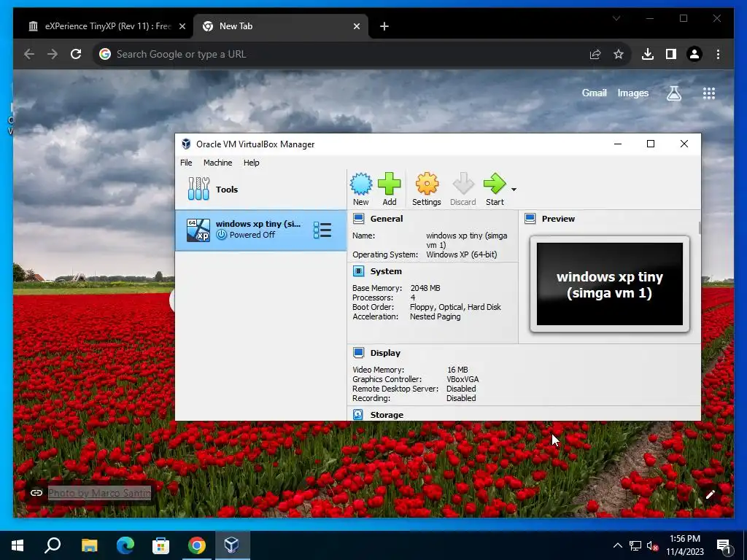Reload the current Chrome page

click(x=76, y=54)
